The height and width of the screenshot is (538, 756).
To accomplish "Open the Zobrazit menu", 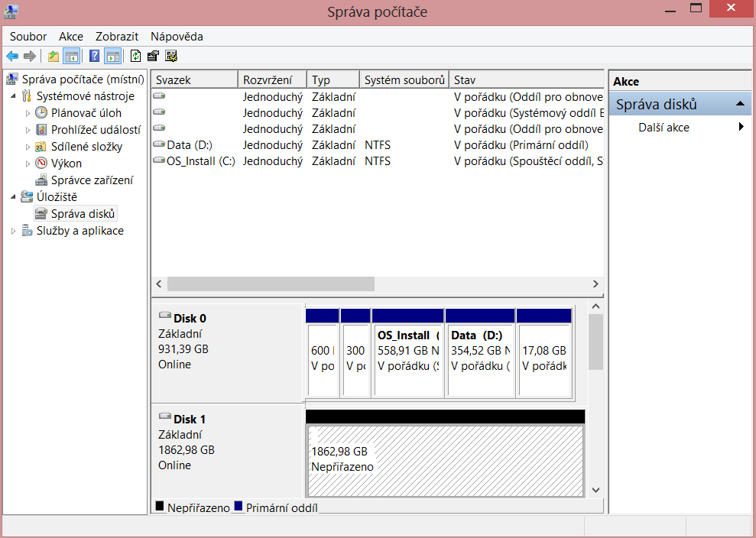I will coord(116,37).
